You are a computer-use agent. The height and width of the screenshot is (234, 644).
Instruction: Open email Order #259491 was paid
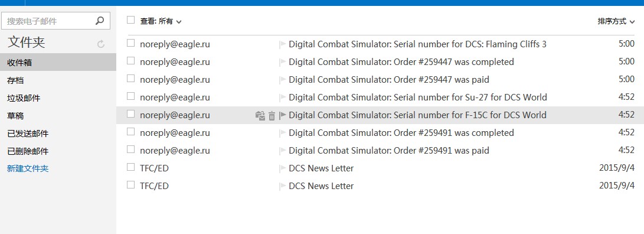tap(388, 151)
